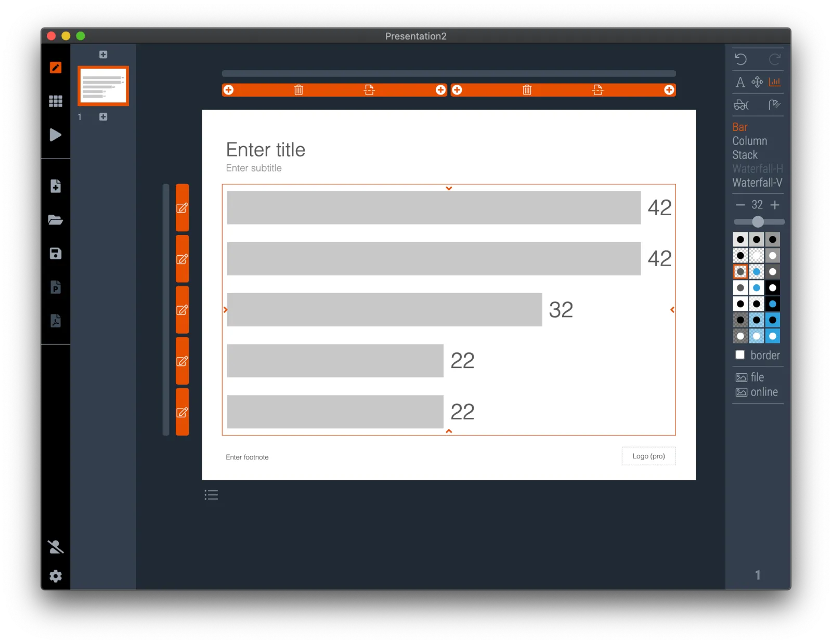Select slide 1 thumbnail
Screen dimensions: 832x644
[x=103, y=86]
